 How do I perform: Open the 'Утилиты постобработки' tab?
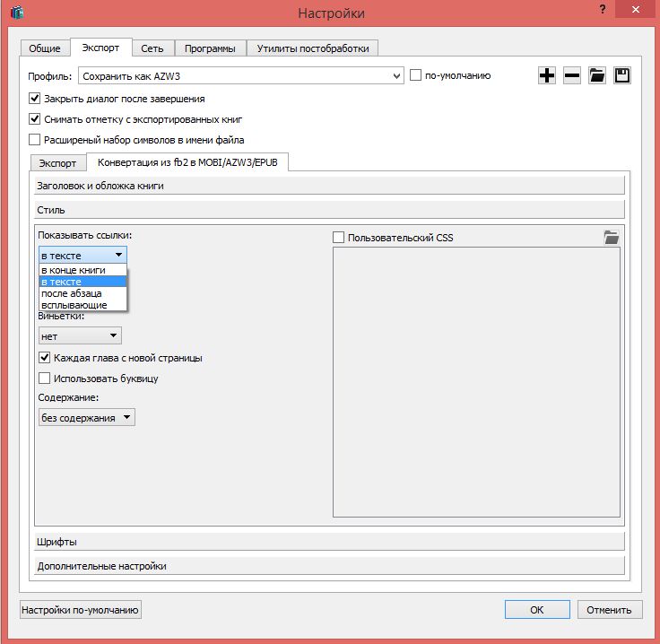[312, 48]
